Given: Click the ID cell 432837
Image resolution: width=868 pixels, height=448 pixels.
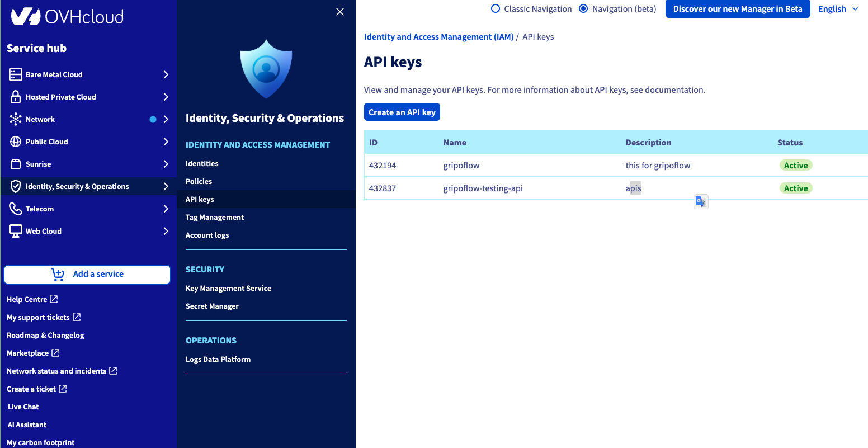Looking at the screenshot, I should coord(383,188).
